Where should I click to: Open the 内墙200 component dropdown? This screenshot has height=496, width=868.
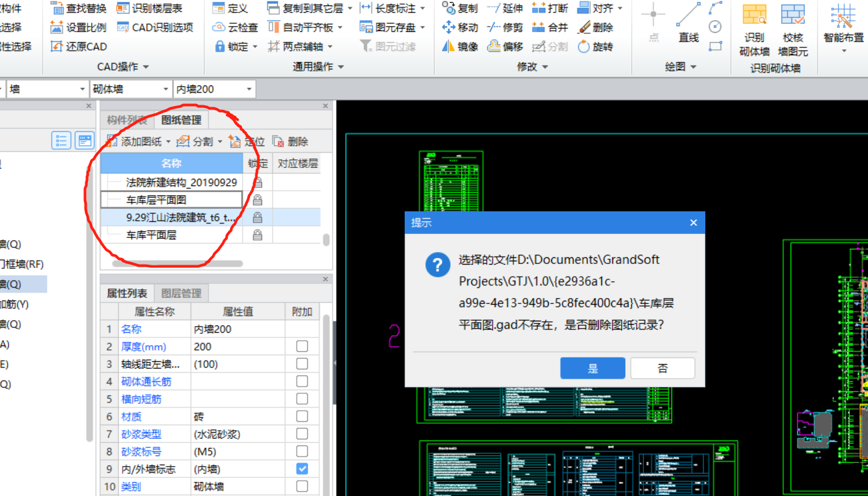tap(249, 89)
